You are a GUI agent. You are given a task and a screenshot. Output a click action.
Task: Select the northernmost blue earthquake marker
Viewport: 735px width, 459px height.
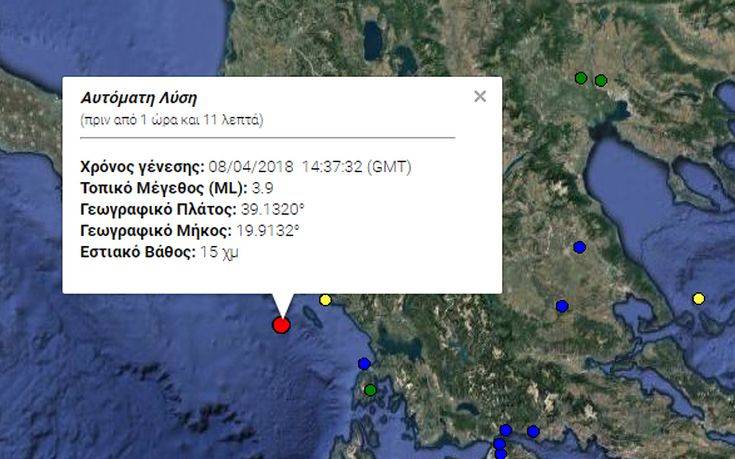click(579, 247)
